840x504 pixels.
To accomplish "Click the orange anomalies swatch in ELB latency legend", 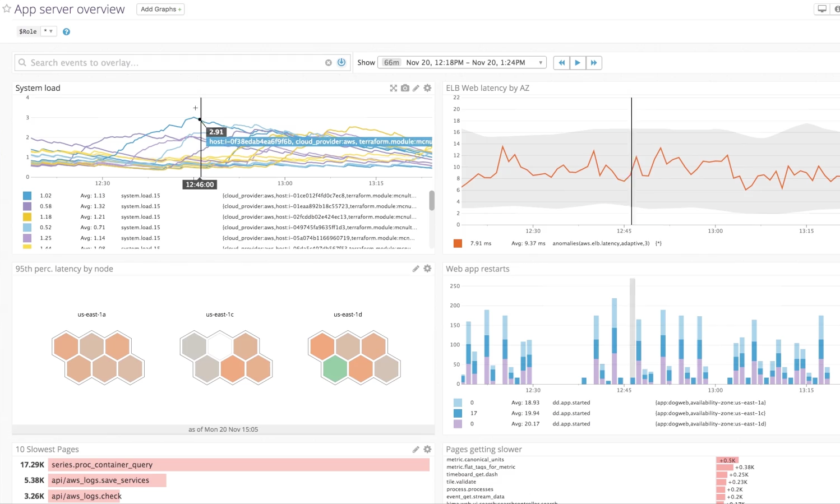I will point(458,243).
